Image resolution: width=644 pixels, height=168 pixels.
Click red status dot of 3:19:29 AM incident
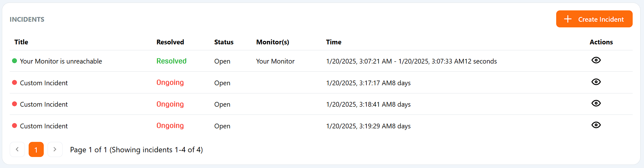click(14, 126)
